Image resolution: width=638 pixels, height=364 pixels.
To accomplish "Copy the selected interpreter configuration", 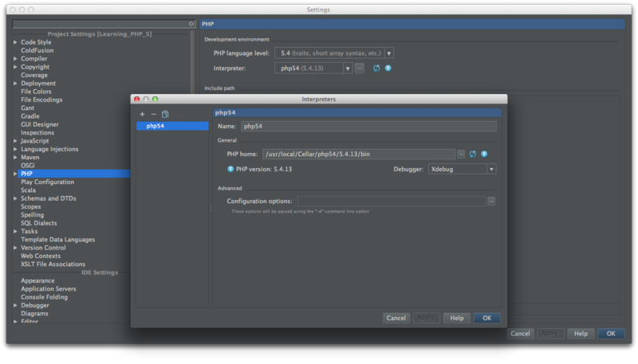I will click(x=165, y=114).
